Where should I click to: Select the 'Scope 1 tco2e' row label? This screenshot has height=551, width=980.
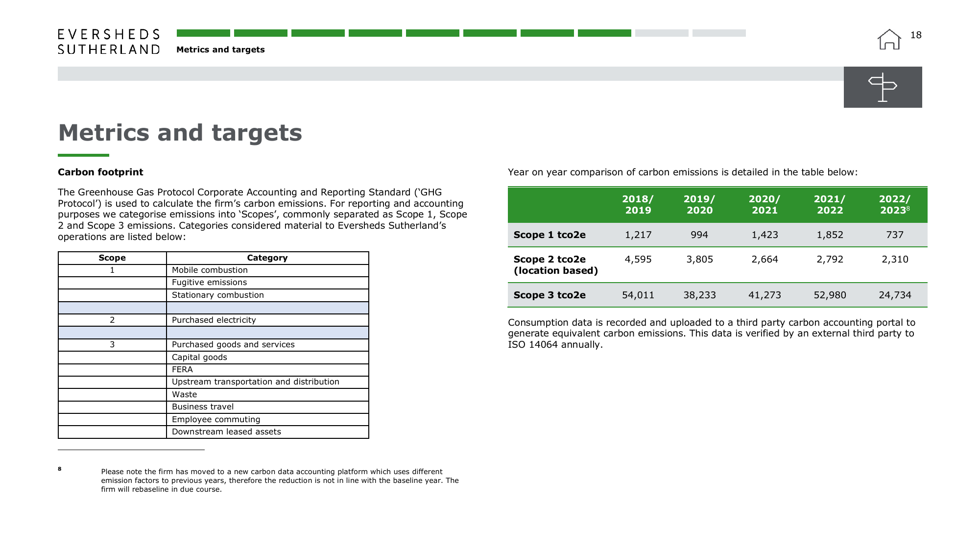click(x=550, y=235)
